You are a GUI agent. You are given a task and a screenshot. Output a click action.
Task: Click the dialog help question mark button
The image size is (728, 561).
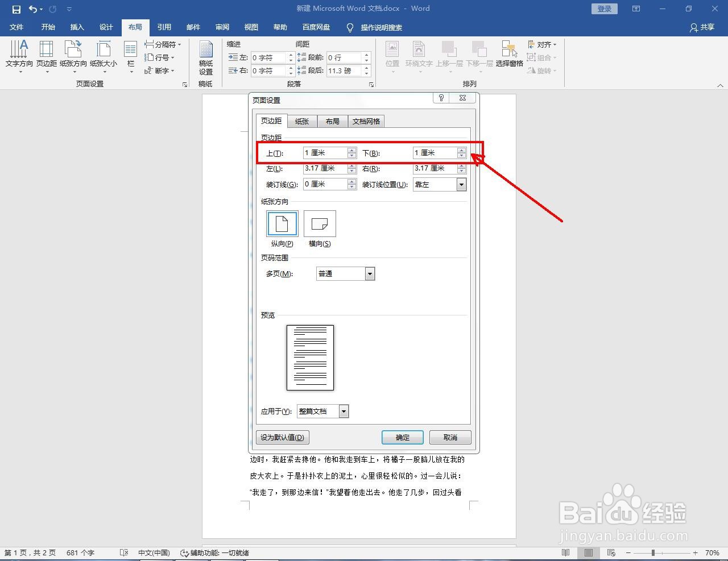point(441,98)
